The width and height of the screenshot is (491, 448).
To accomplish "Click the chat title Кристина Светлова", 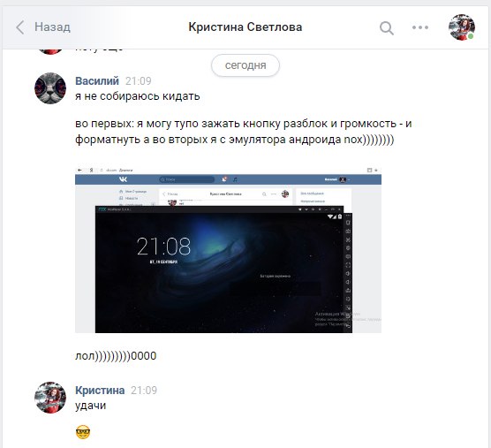I will [245, 27].
